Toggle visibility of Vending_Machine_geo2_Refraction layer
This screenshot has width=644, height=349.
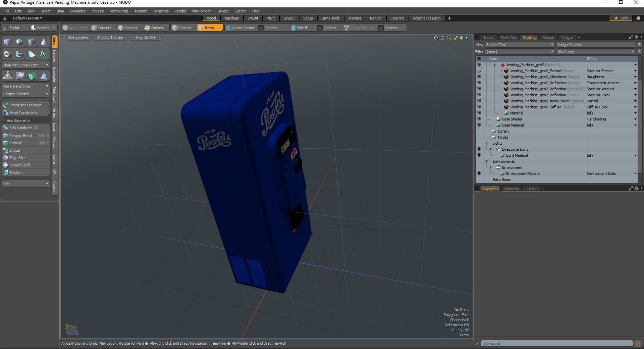[479, 83]
